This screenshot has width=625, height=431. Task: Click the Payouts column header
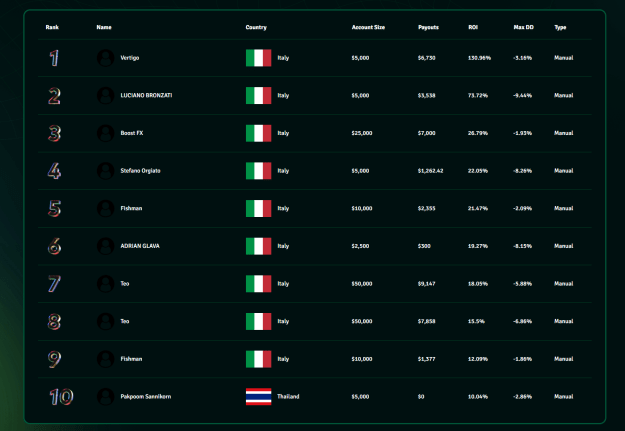coord(428,27)
